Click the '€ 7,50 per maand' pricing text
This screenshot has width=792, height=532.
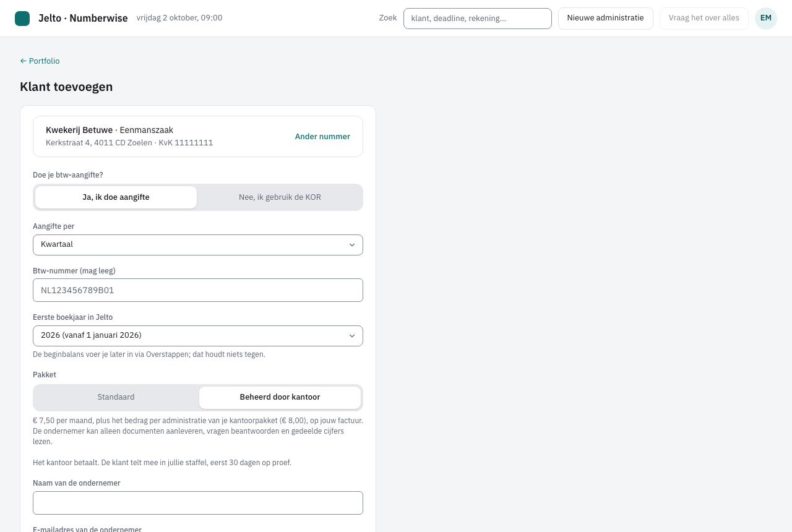[x=198, y=431]
